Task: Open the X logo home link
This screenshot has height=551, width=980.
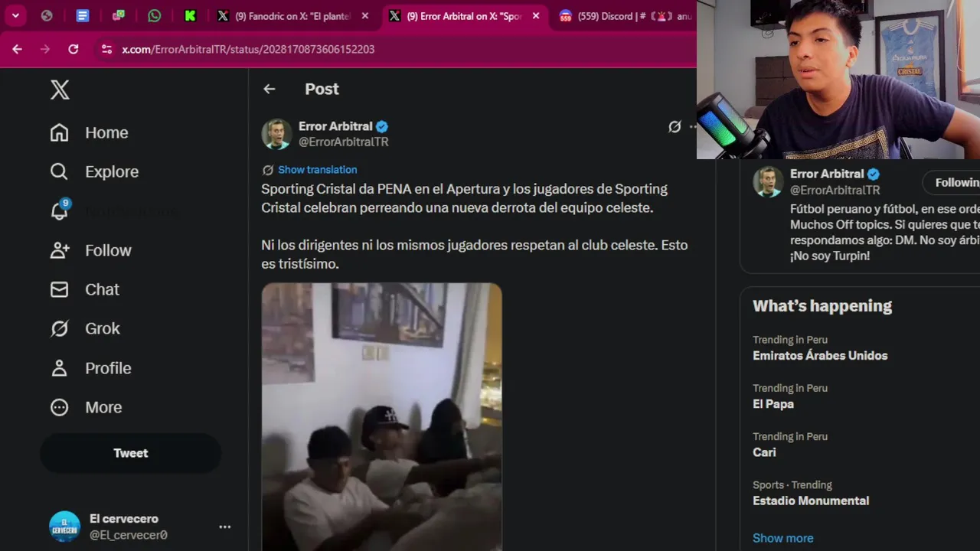Action: point(60,90)
